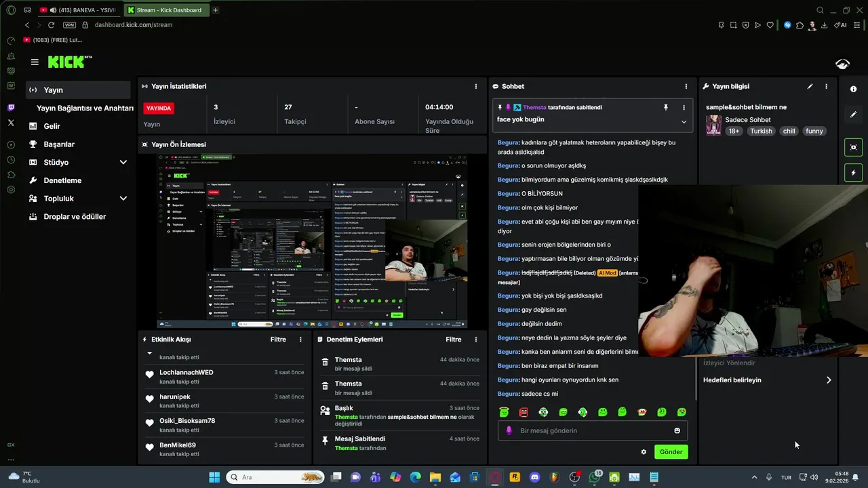Click Filtre in Denetim Eylemleri panel

click(454, 340)
